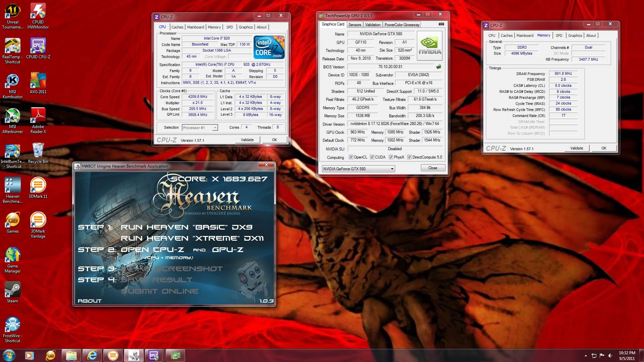Switch to Sensors tab in GPU-Z
The image size is (644, 362).
[x=355, y=25]
